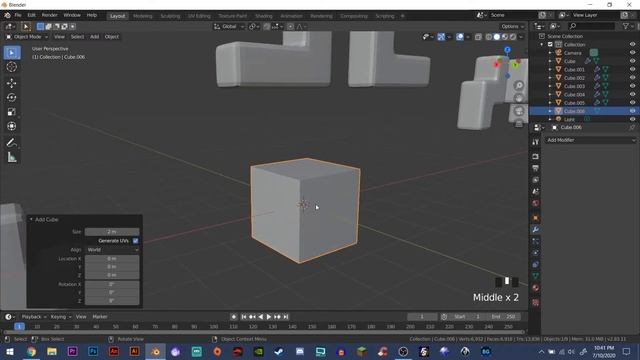Hide Cube.003 using its eye icon
This screenshot has width=640, height=360.
(x=632, y=86)
